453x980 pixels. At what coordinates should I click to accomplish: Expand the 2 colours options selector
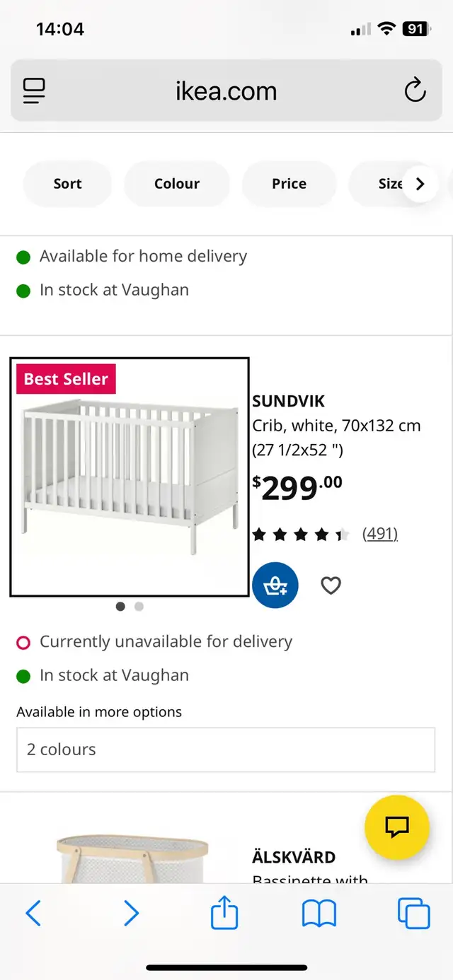225,749
